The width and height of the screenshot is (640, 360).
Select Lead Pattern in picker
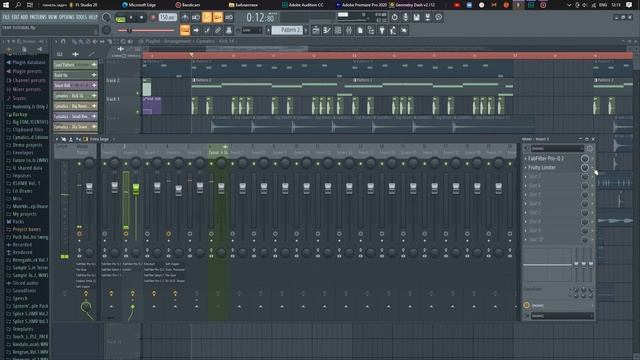pyautogui.click(x=75, y=65)
